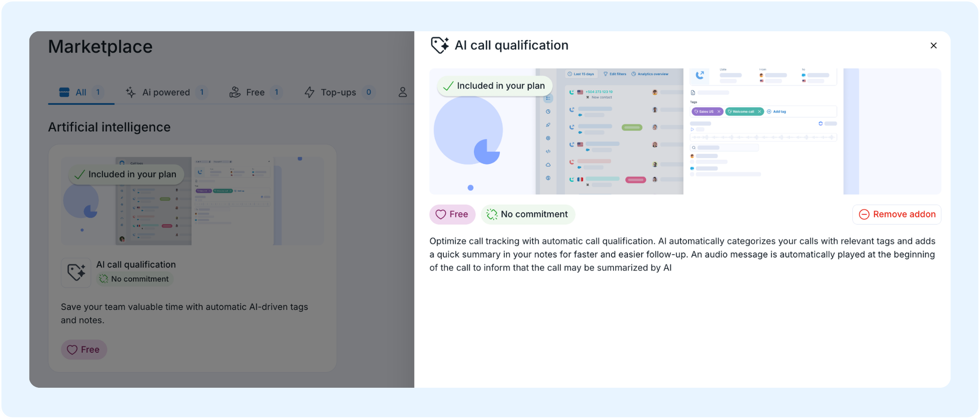Open the Free tab
Viewport: 980px width, 419px height.
click(x=255, y=92)
